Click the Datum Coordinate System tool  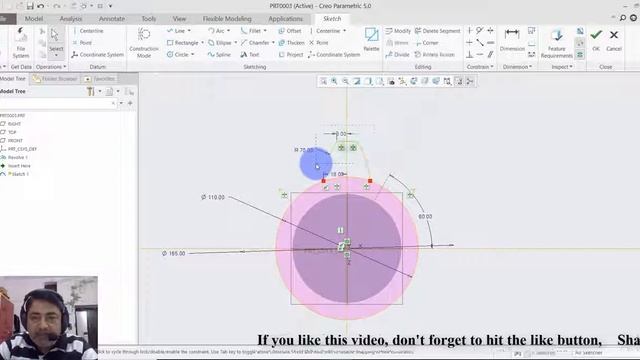point(97,55)
